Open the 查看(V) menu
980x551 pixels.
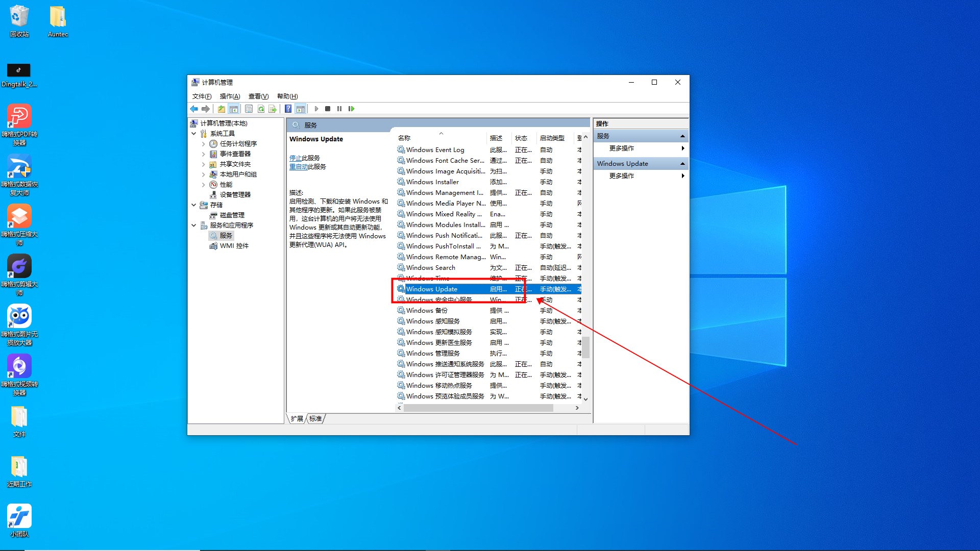click(258, 96)
